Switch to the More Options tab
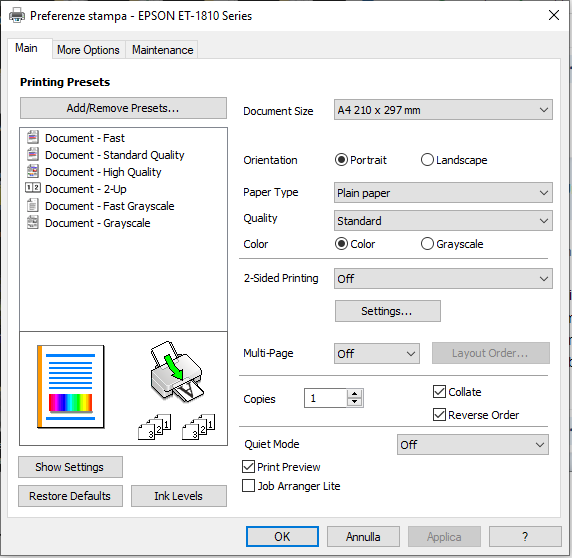The image size is (572, 558). [88, 50]
